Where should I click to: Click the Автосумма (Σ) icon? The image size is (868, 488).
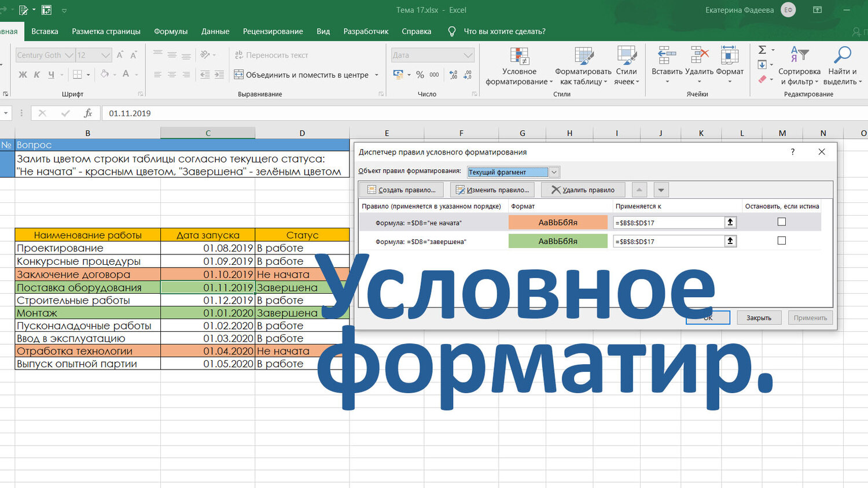763,50
